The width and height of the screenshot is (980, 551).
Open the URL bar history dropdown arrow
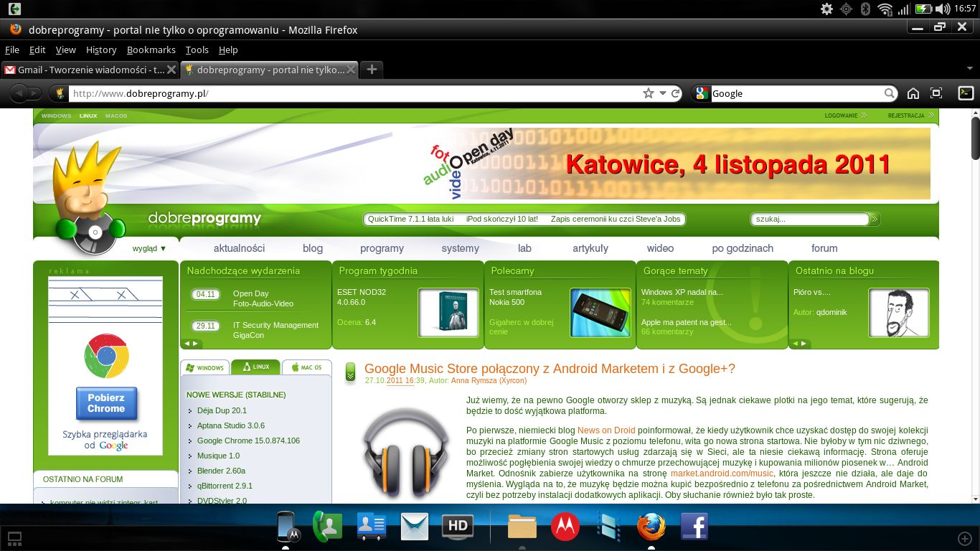[x=663, y=93]
